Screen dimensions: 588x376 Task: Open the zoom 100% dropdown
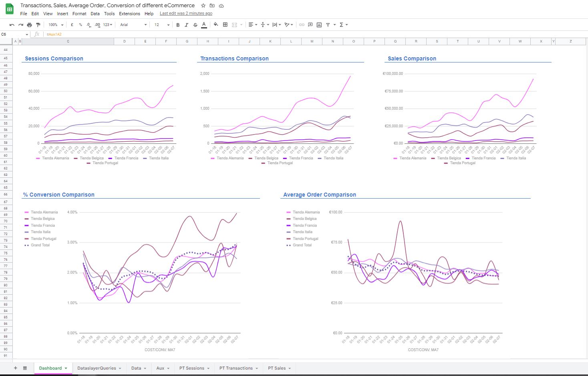(56, 25)
